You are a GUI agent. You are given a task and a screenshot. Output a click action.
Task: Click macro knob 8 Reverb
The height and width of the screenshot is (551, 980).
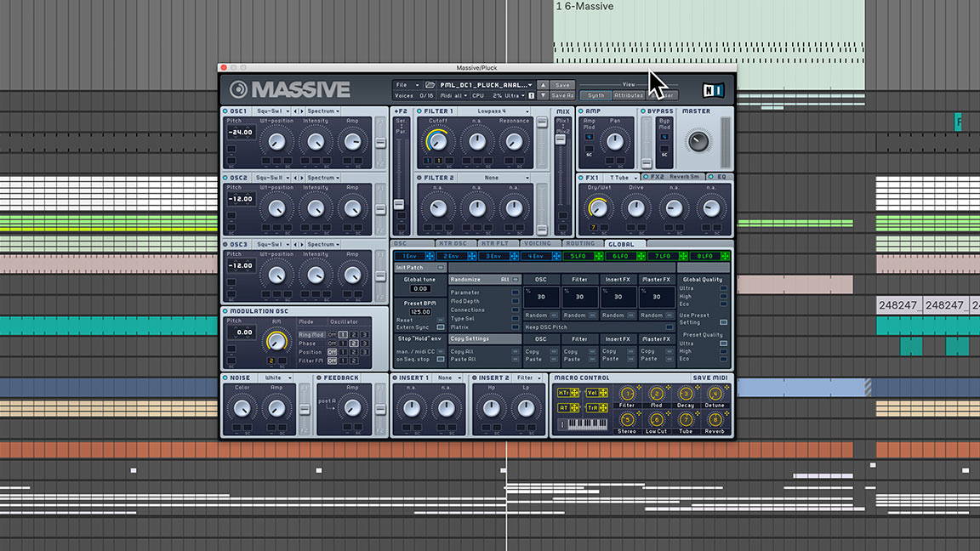[715, 420]
